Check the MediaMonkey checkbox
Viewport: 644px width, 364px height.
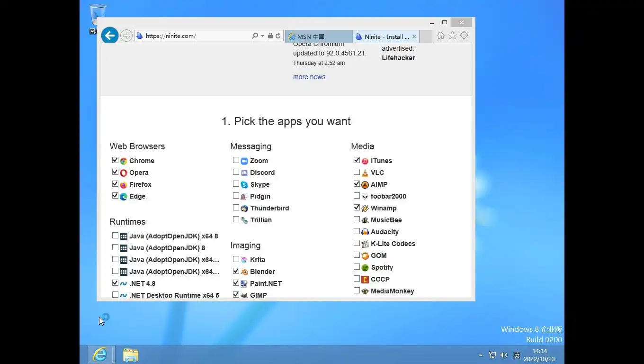point(357,291)
